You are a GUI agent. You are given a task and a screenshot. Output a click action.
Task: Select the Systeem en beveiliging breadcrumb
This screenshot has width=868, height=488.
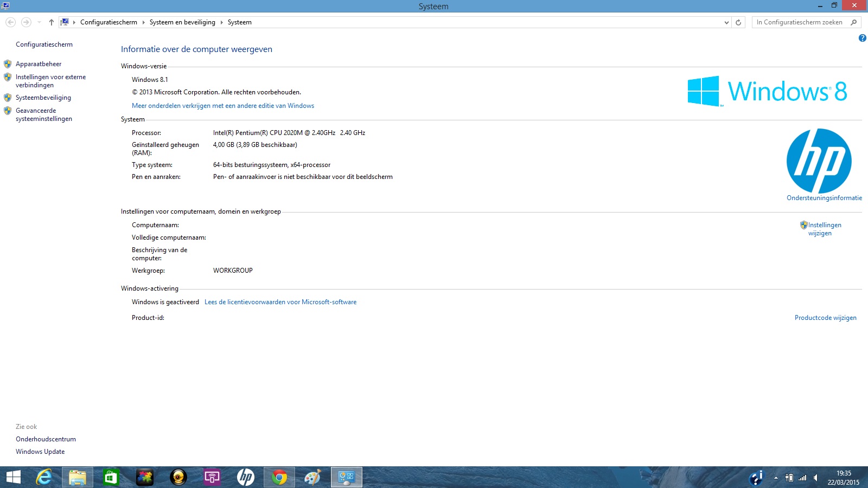182,22
